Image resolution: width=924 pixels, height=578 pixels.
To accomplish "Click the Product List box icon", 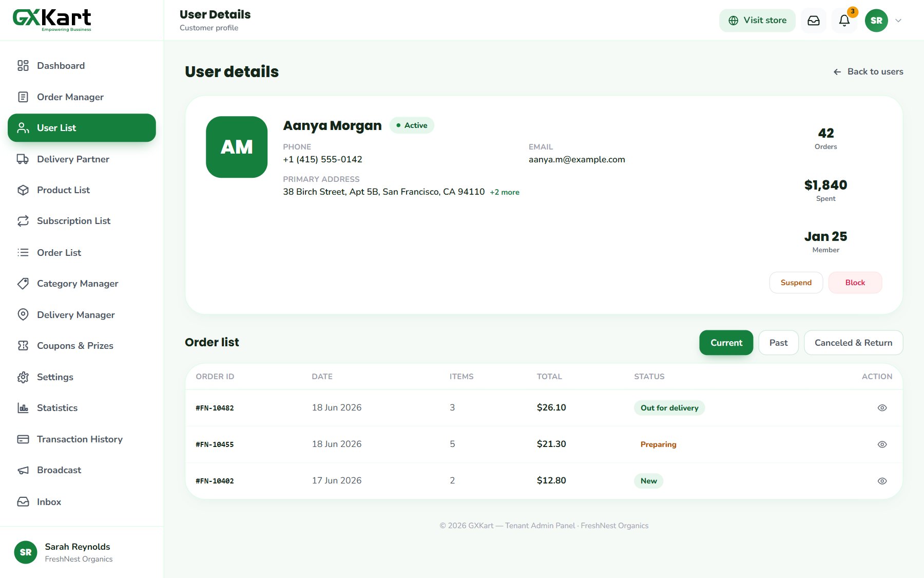I will 23,190.
